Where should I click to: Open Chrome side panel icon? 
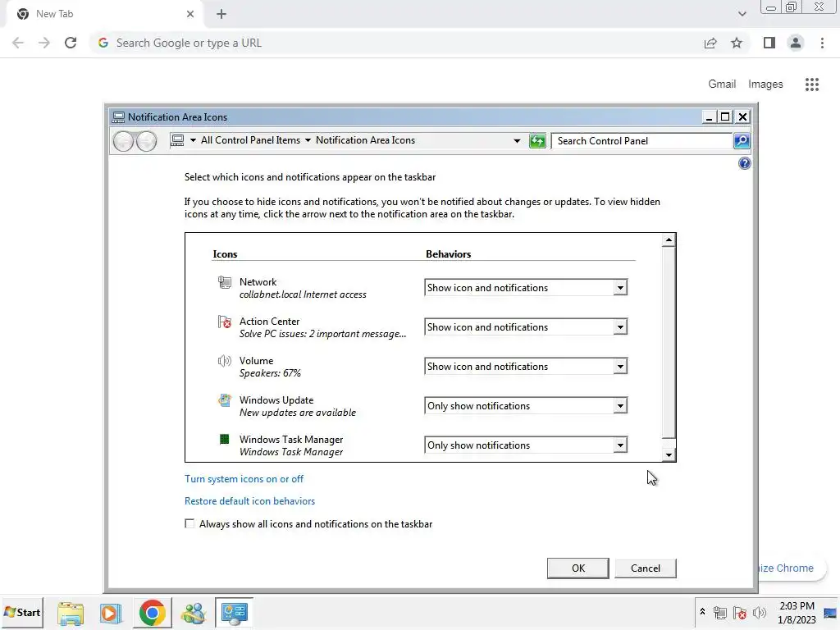pyautogui.click(x=769, y=43)
